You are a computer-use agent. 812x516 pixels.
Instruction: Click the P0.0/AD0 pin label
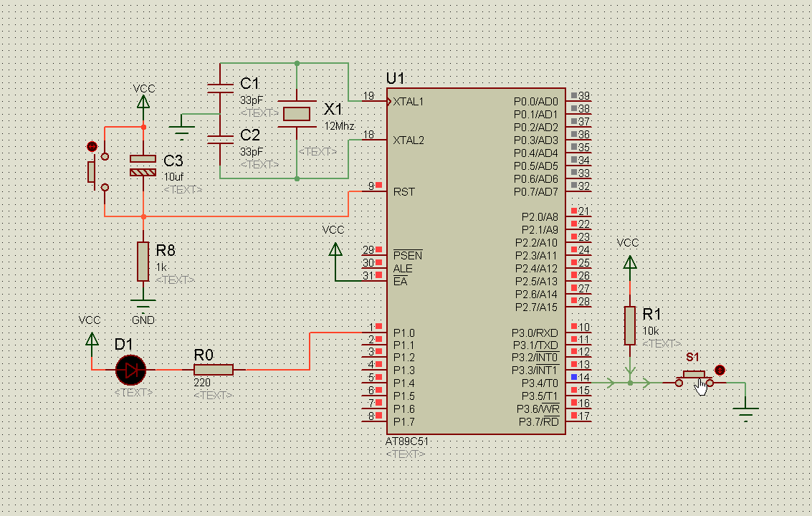[x=536, y=102]
